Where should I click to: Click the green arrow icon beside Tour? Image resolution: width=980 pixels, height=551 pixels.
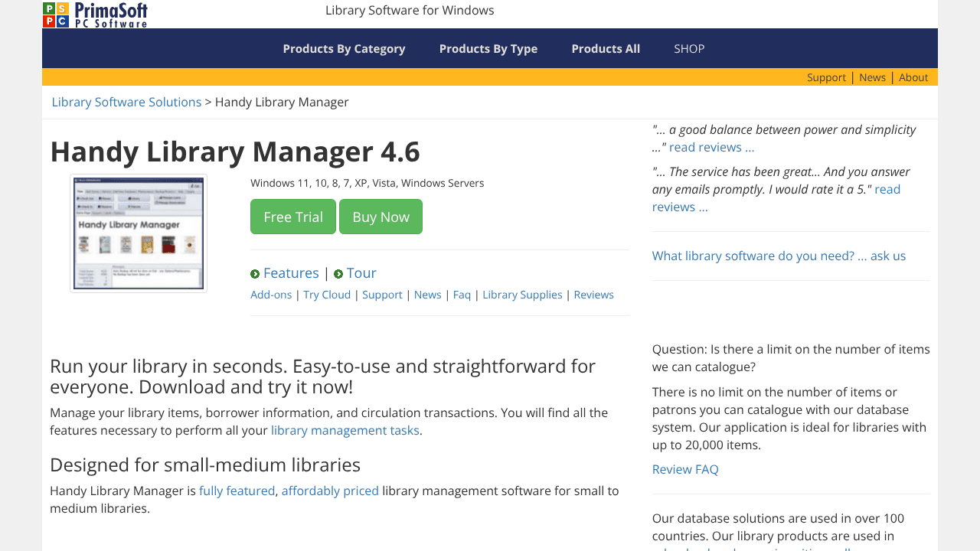[x=338, y=274]
